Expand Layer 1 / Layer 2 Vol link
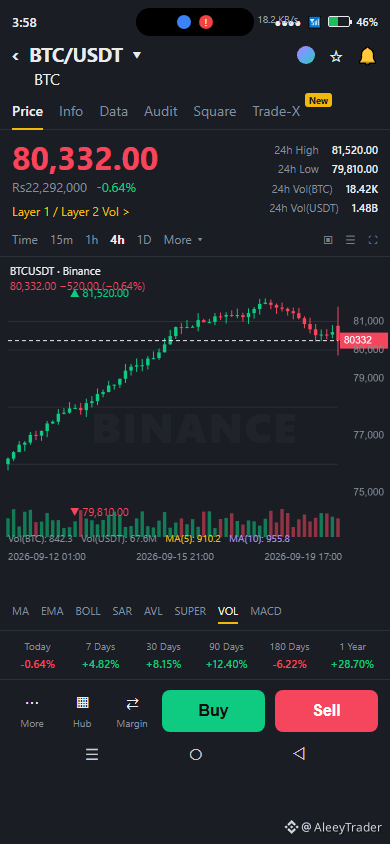The height and width of the screenshot is (844, 390). tap(70, 212)
